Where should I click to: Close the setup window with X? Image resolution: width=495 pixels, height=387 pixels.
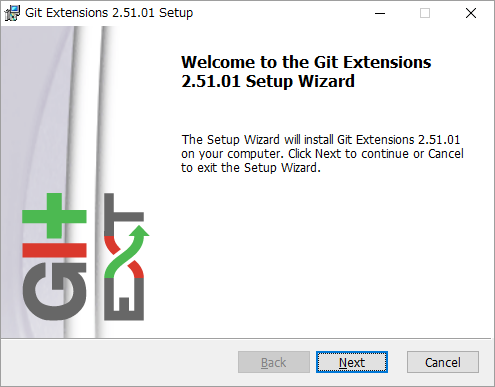(471, 13)
